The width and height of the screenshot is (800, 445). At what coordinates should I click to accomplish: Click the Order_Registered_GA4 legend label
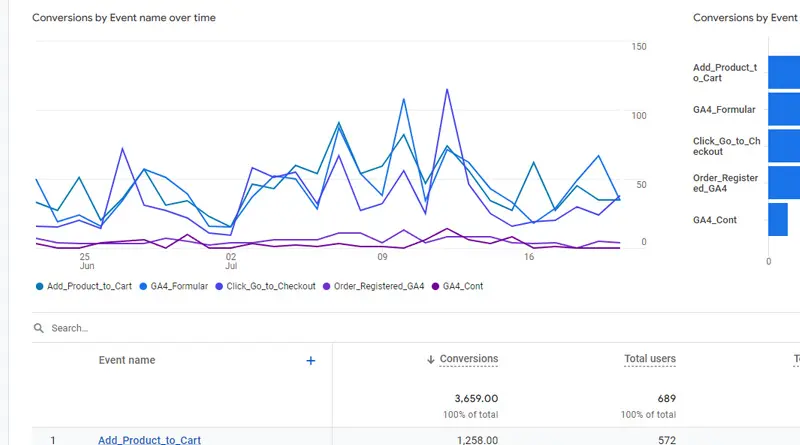pos(379,286)
